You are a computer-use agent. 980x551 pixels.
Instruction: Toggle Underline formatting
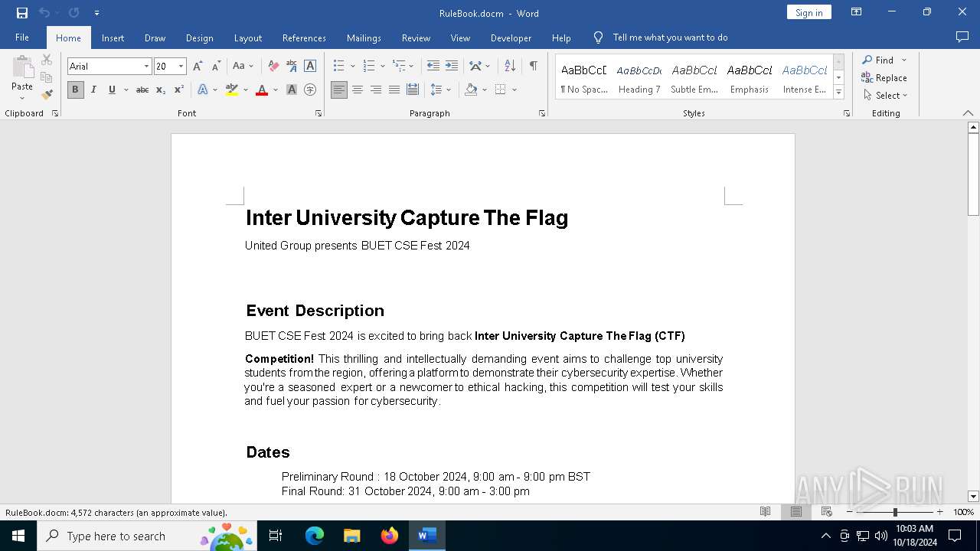[x=112, y=90]
